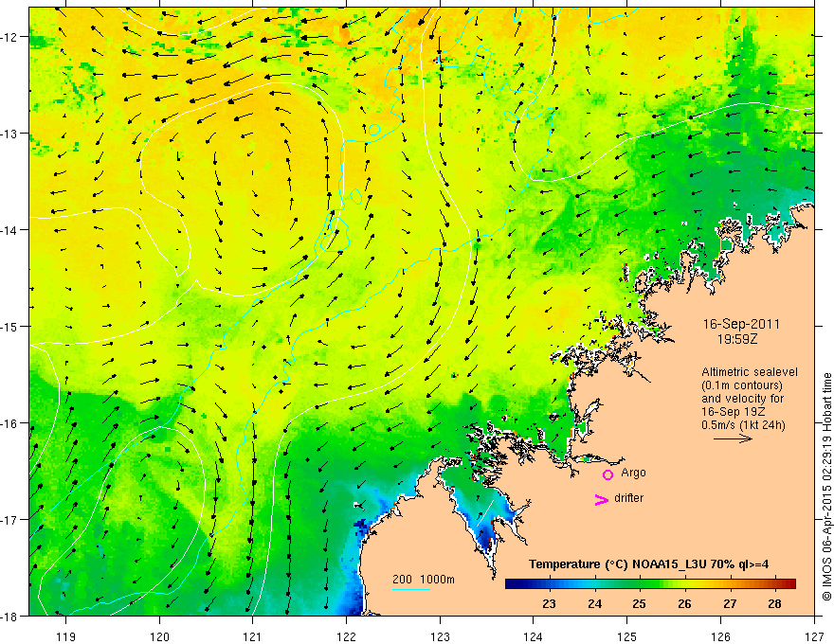
Task: Click longitude axis label 126
Action: pyautogui.click(x=720, y=636)
